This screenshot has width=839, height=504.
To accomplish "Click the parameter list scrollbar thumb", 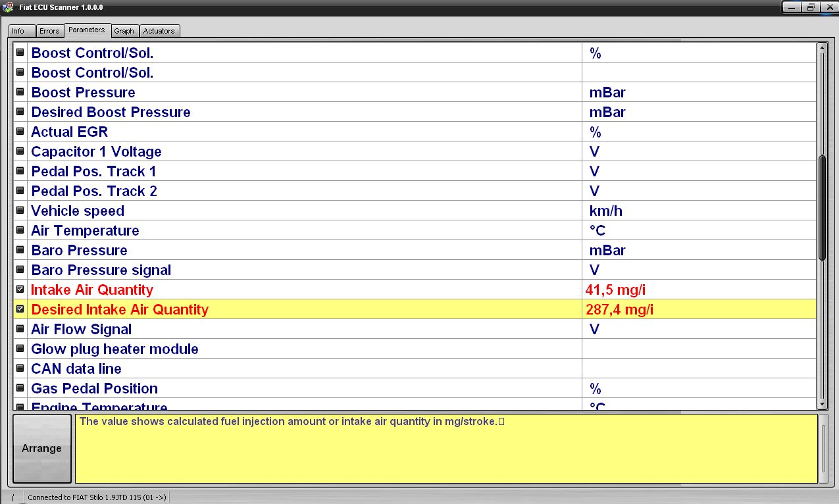I will (822, 207).
